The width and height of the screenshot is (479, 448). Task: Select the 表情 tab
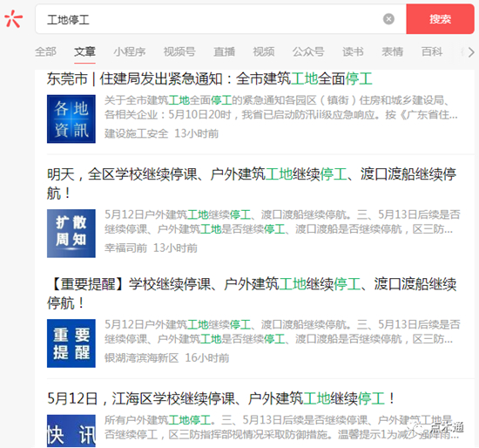click(393, 51)
